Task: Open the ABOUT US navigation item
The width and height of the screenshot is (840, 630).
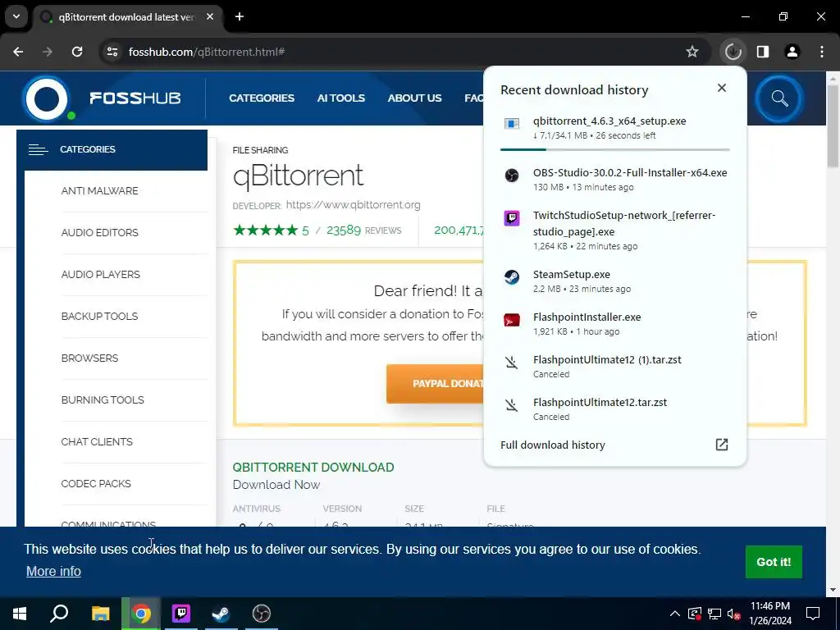Action: pos(414,98)
